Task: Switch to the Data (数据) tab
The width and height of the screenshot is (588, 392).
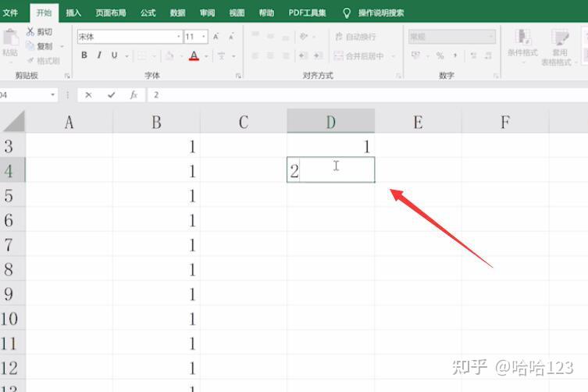Action: coord(178,13)
